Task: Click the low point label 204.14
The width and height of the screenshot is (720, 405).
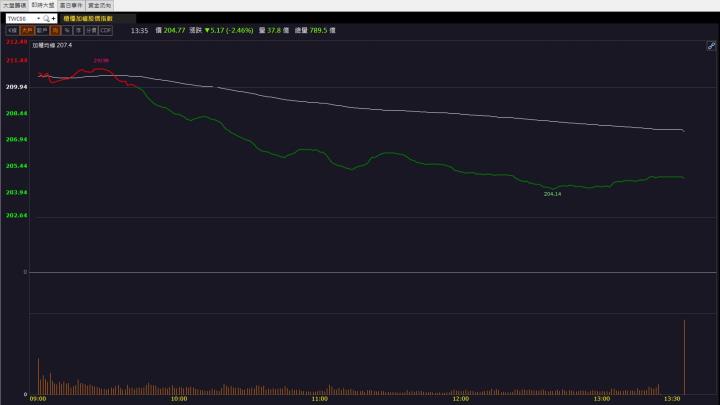Action: 552,194
